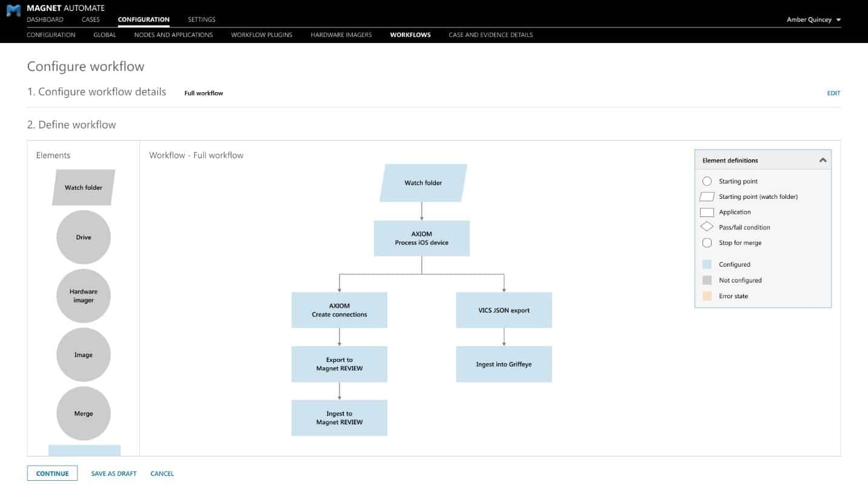Open the HARDWARE IMAGERS tab
The height and width of the screenshot is (488, 868).
341,35
